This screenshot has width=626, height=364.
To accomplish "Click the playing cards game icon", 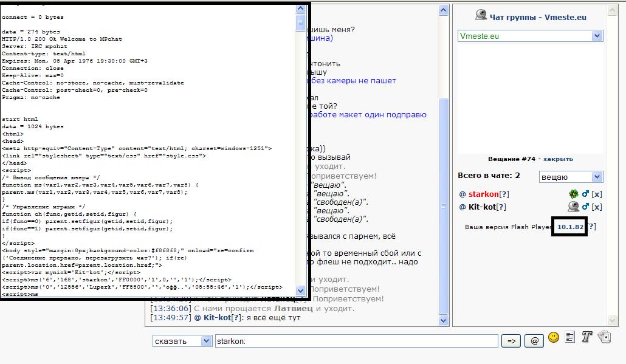I will [x=604, y=337].
